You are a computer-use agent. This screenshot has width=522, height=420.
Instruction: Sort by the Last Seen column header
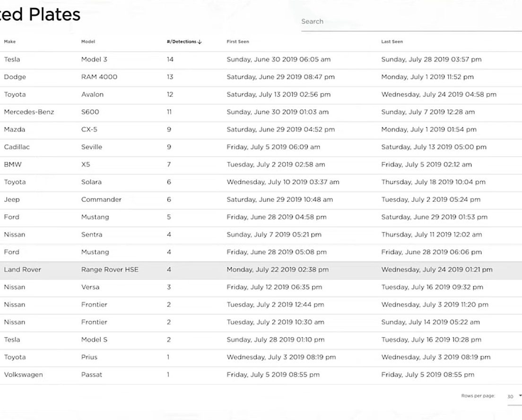point(392,42)
